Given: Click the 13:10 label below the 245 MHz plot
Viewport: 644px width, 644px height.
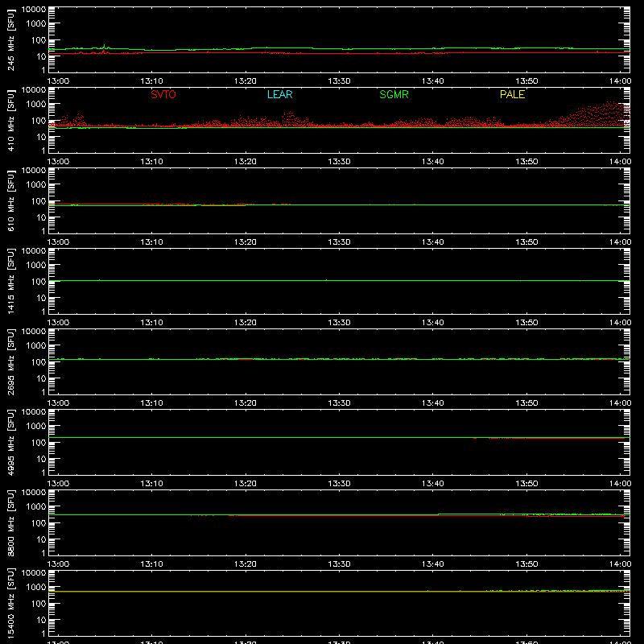Looking at the screenshot, I should (151, 81).
